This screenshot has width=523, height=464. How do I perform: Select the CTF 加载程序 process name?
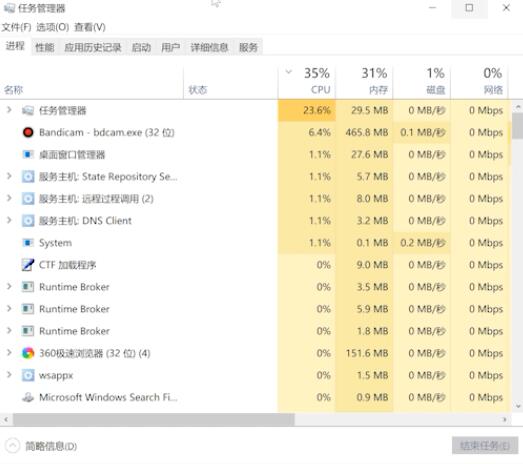[x=67, y=265]
